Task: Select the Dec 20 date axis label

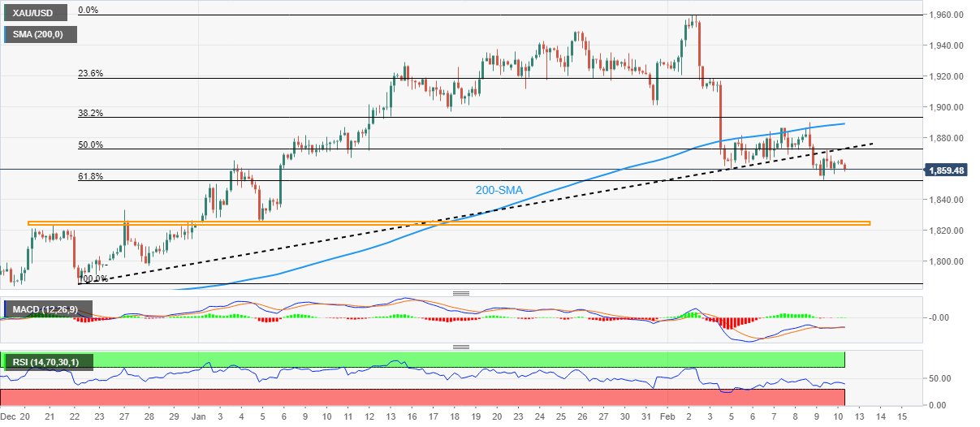Action: tap(15, 415)
